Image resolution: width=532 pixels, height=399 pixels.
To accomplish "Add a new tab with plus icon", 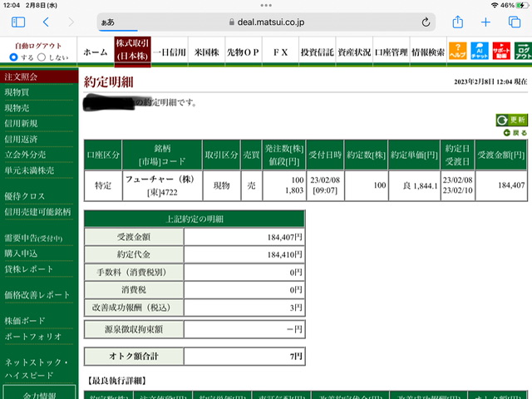I will (485, 22).
